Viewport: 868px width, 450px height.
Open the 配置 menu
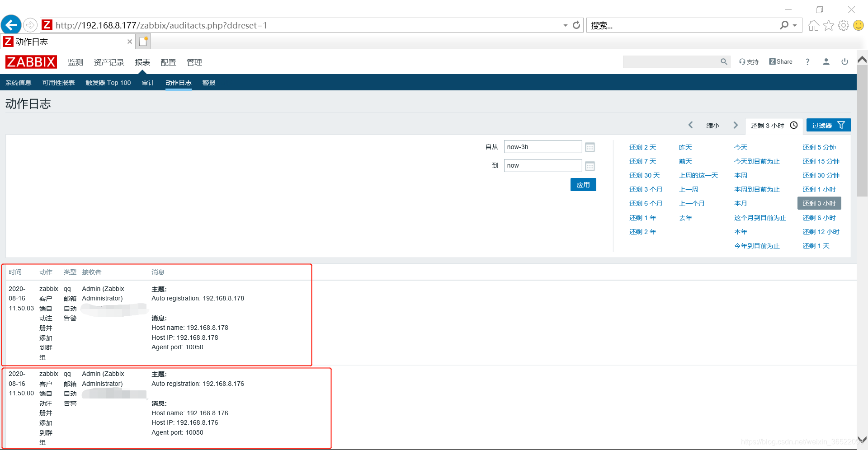click(x=168, y=62)
